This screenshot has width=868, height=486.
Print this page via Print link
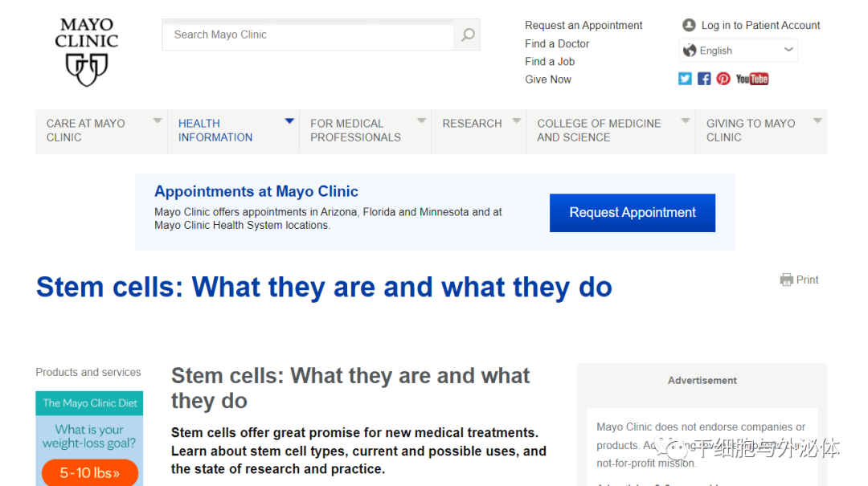[807, 280]
